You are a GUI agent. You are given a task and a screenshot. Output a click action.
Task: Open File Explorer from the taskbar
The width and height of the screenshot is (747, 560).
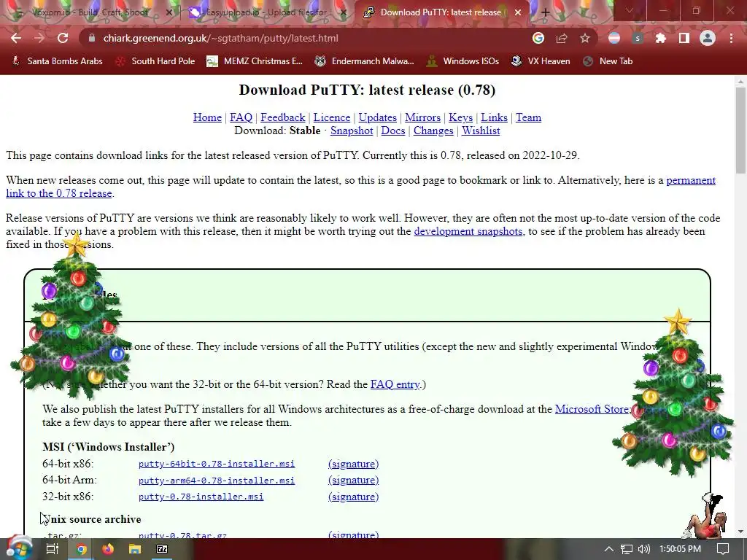click(x=135, y=549)
